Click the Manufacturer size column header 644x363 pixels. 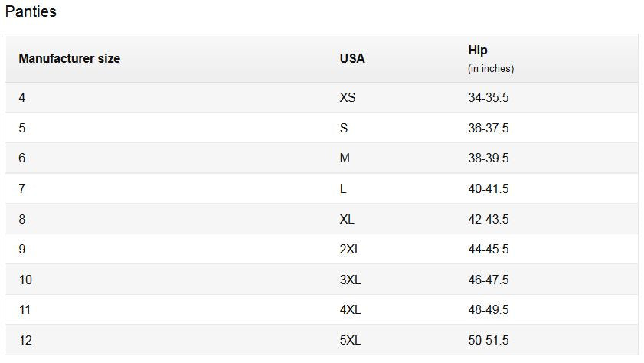70,59
